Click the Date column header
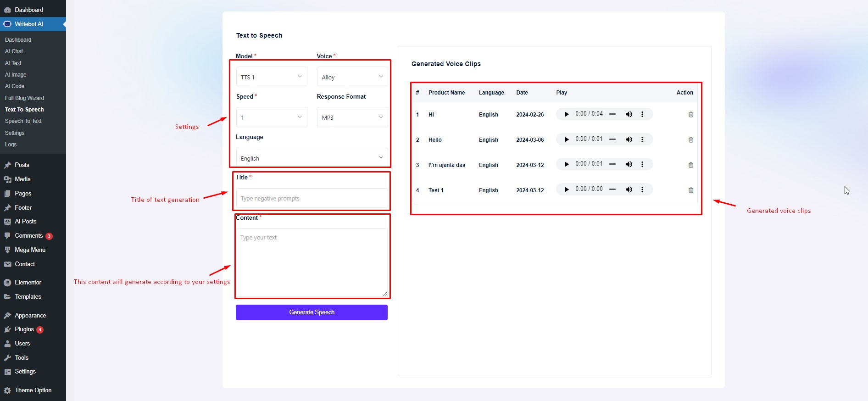The height and width of the screenshot is (401, 868). tap(522, 93)
